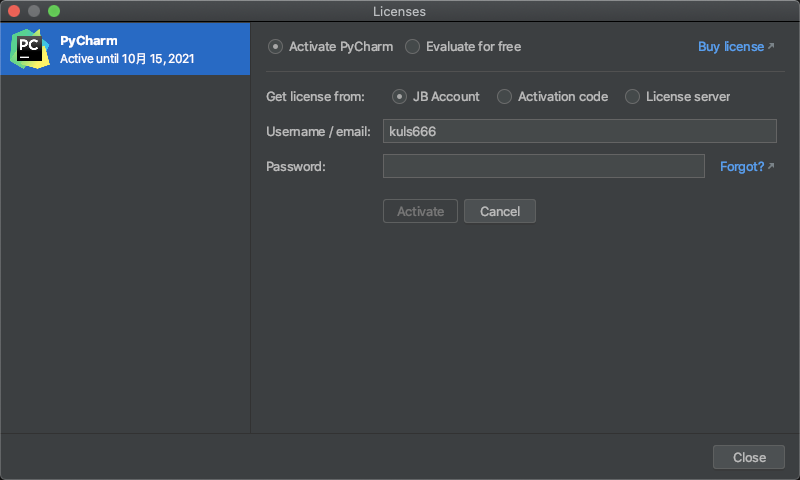Cancel the license activation

(x=500, y=211)
